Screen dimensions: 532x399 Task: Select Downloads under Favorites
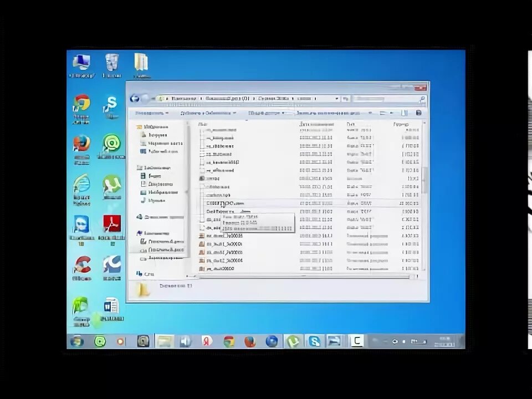pos(154,135)
